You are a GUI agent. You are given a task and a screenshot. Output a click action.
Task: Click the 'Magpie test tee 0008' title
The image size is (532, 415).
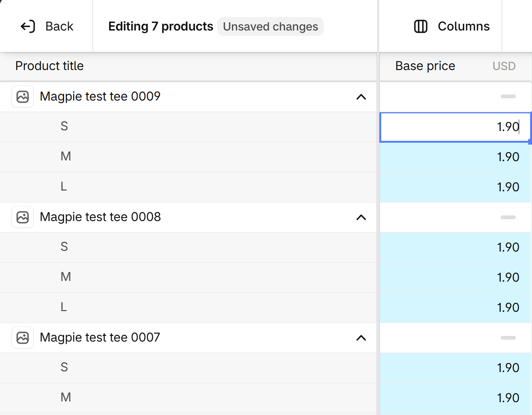click(x=100, y=217)
